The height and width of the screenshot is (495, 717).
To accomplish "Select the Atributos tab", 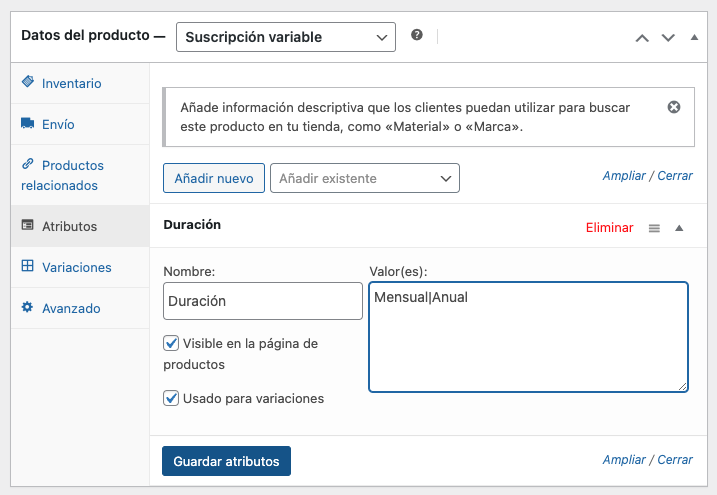I will click(x=80, y=226).
